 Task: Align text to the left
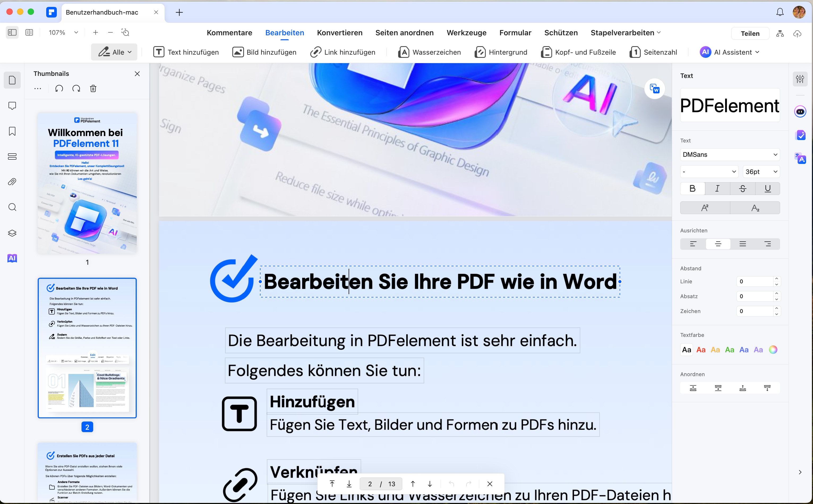pyautogui.click(x=693, y=244)
